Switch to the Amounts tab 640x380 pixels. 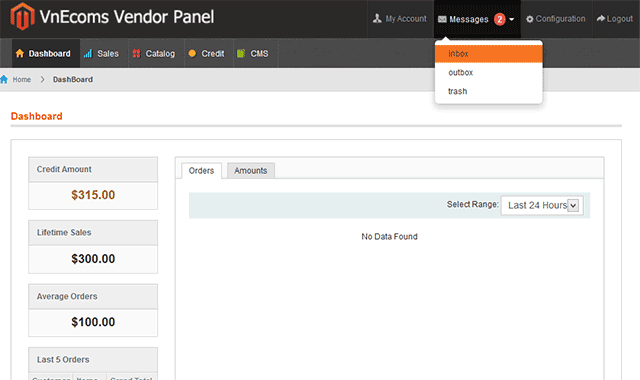tap(251, 171)
